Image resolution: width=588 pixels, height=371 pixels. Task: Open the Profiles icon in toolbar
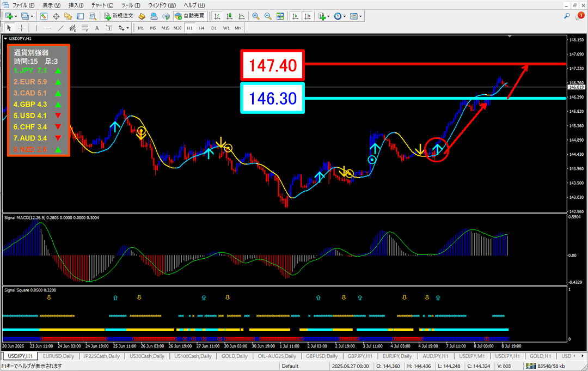[25, 16]
